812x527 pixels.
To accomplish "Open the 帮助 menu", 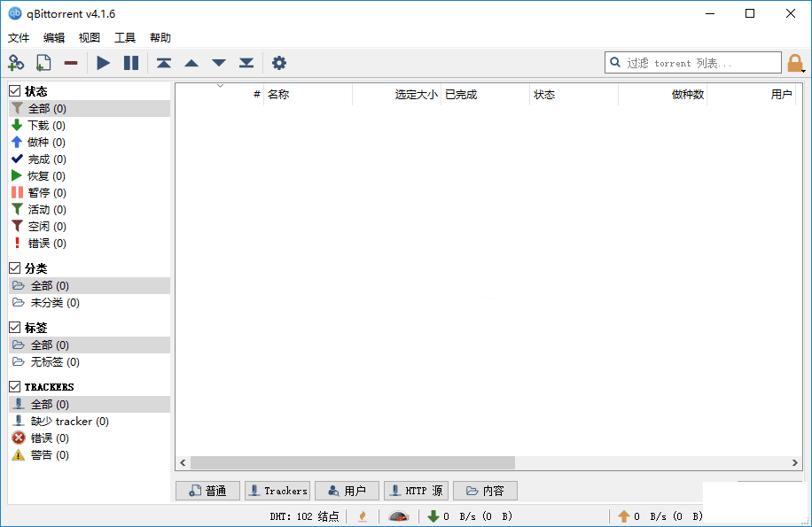I will click(x=160, y=38).
